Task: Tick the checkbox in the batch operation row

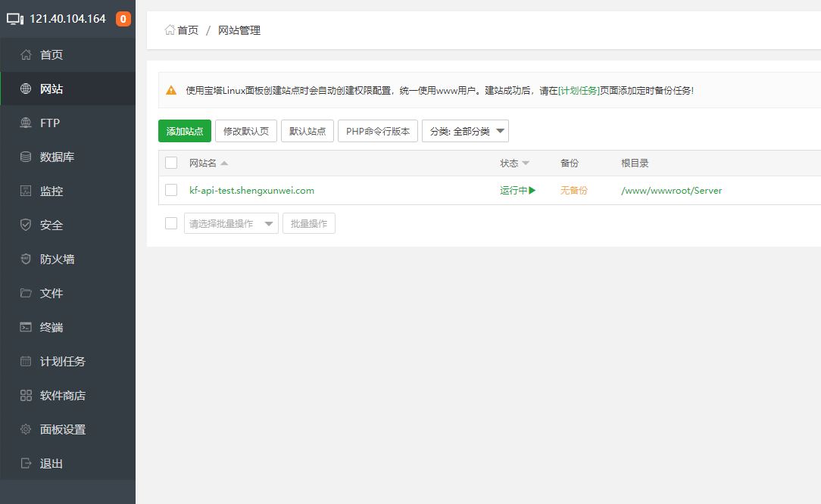Action: click(x=170, y=223)
